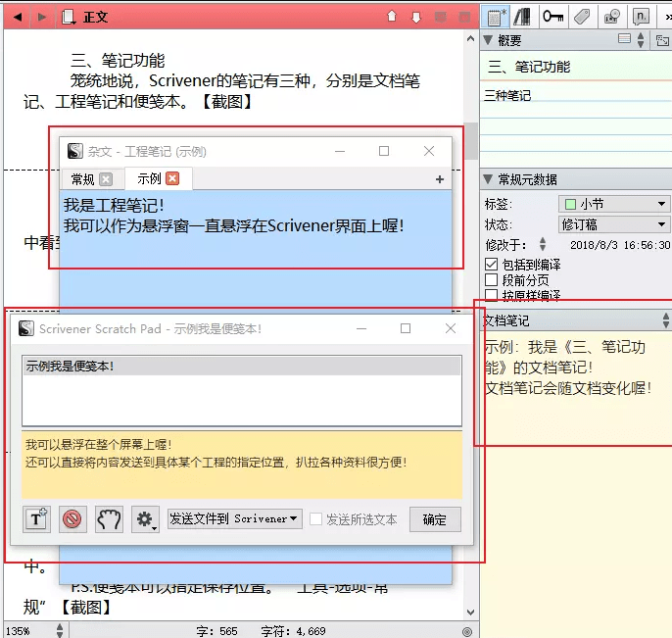Click the 文档笔记 switcher arrows
Viewport: 672px width, 638px height.
tap(665, 320)
